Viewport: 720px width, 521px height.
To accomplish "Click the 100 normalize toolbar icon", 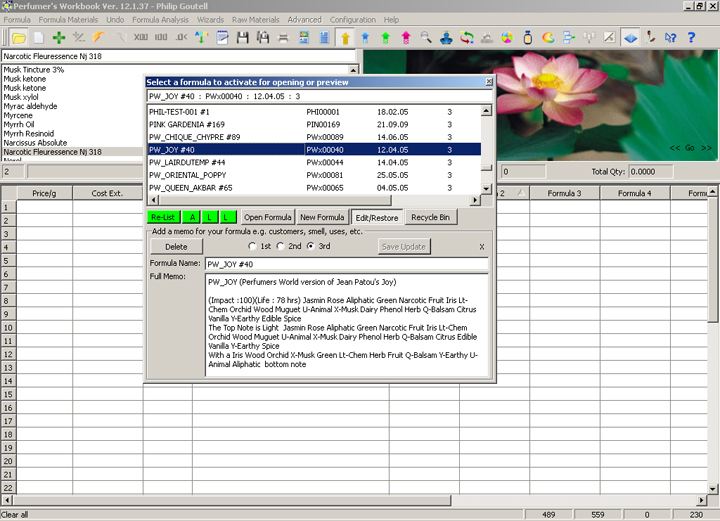I will point(161,38).
